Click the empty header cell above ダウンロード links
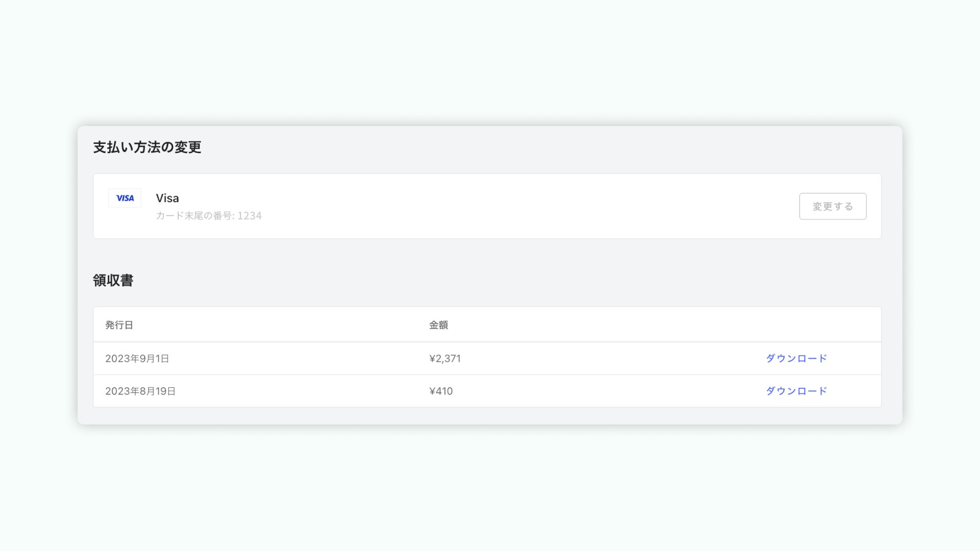 [x=796, y=325]
